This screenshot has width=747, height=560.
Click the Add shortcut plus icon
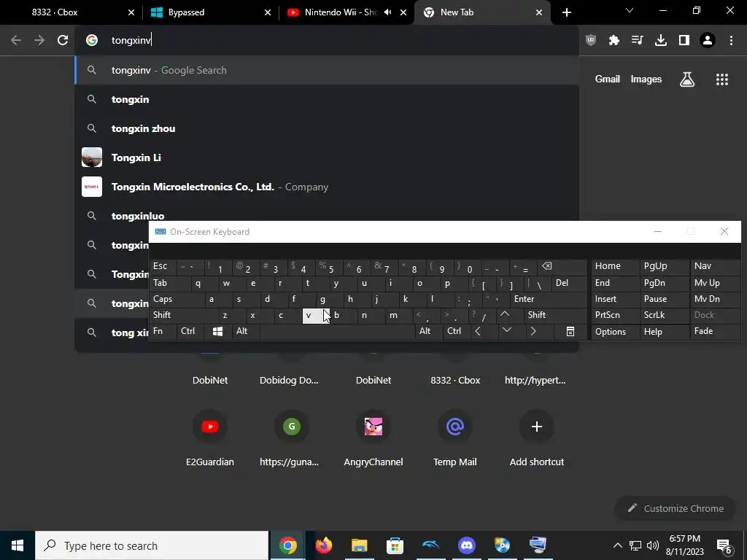pyautogui.click(x=537, y=426)
